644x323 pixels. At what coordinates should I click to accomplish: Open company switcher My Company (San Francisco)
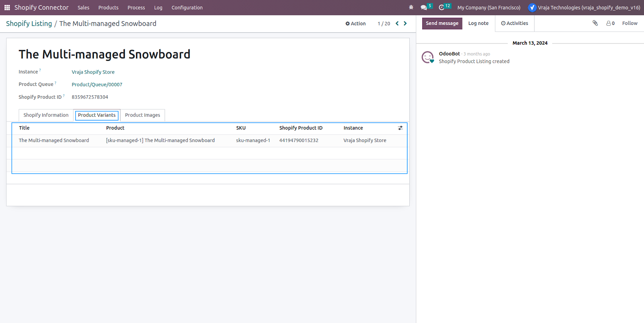point(489,8)
